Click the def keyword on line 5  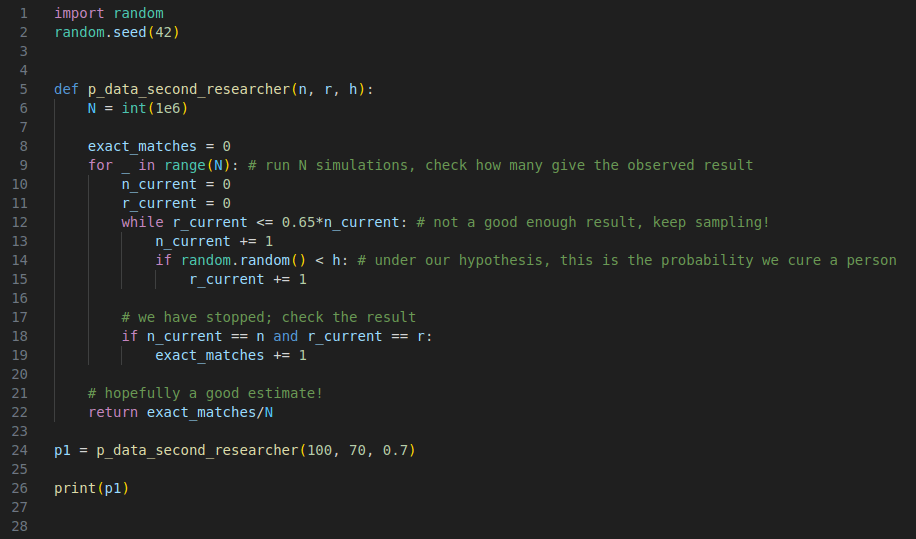tap(66, 90)
